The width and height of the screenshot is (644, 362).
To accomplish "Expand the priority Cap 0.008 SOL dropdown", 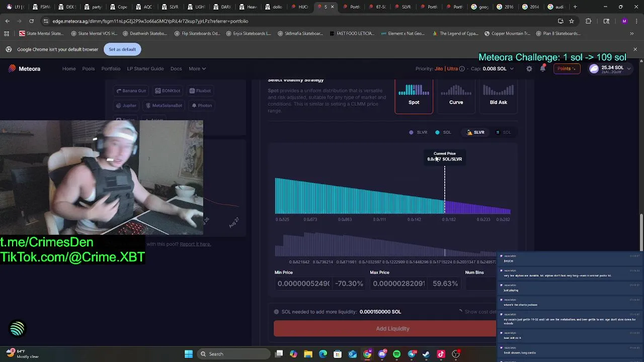I will [492, 69].
